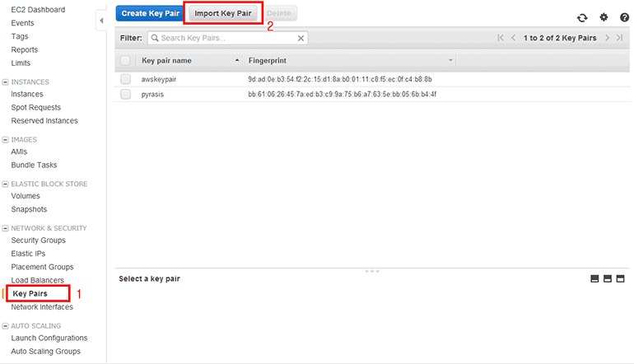The width and height of the screenshot is (634, 364).
Task: Open Security Groups in the sidebar
Action: [x=38, y=240]
